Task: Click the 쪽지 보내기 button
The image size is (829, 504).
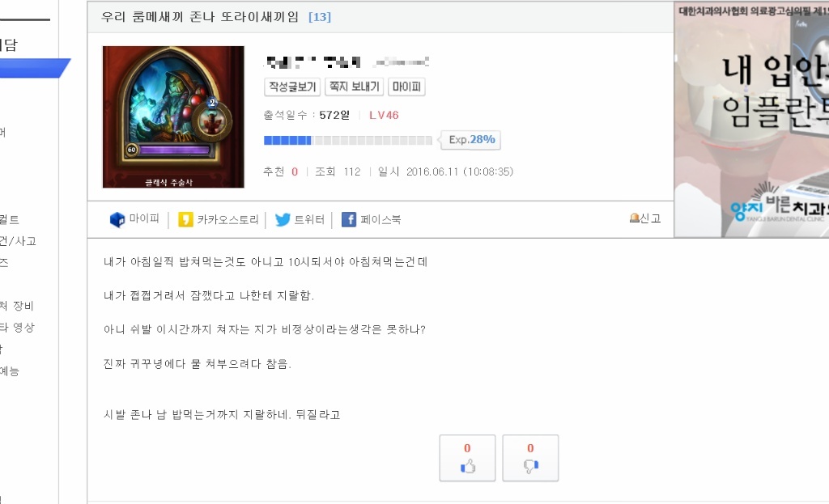Action: (355, 87)
